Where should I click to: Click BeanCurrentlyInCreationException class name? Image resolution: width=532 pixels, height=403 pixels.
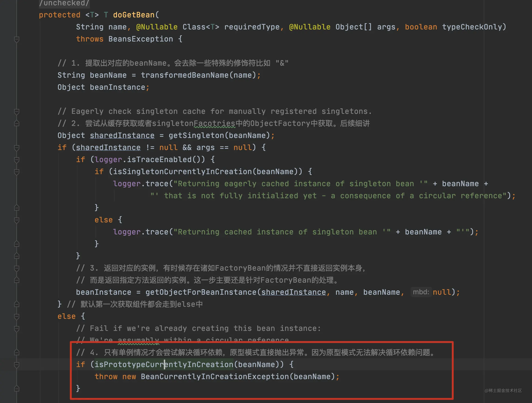point(215,376)
